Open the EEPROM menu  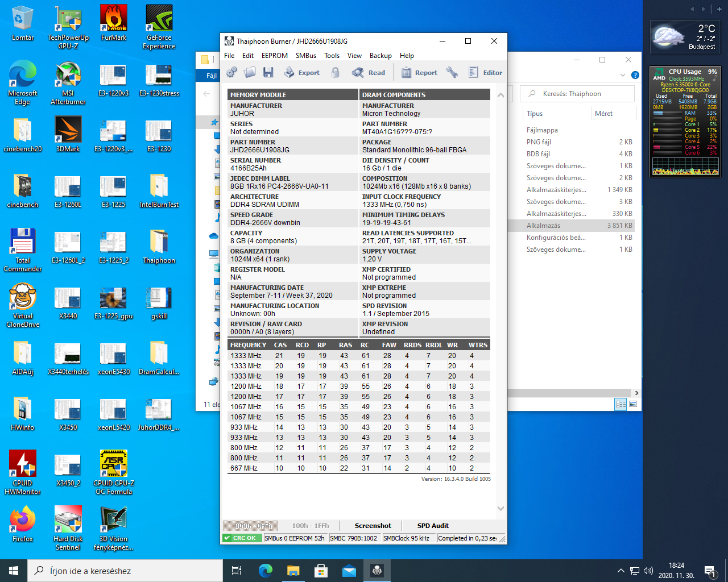coord(275,56)
